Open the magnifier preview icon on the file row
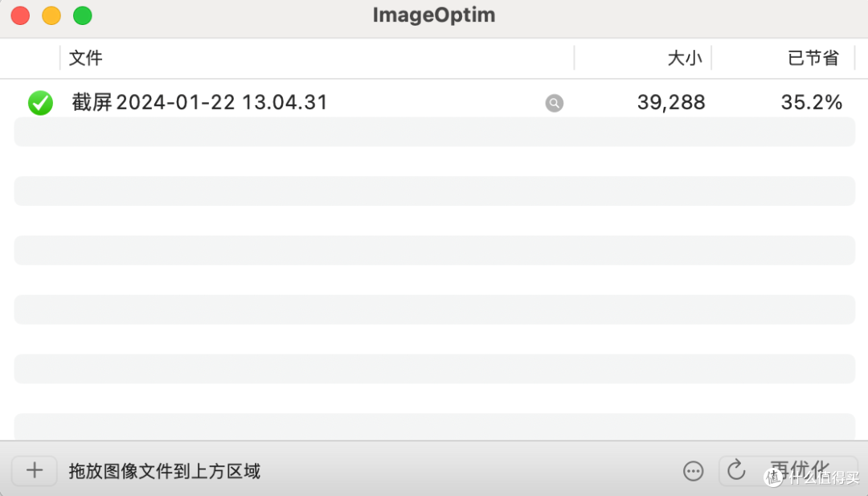This screenshot has height=496, width=868. [x=554, y=103]
